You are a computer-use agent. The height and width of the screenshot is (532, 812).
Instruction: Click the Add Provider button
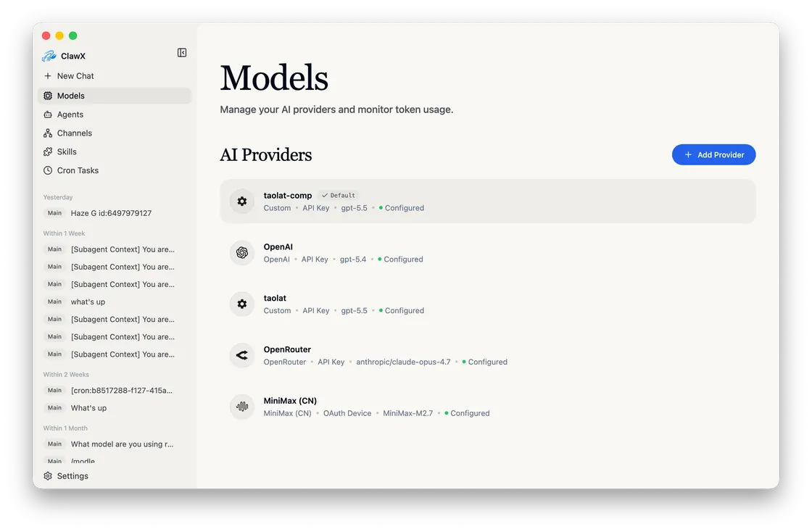pos(713,154)
